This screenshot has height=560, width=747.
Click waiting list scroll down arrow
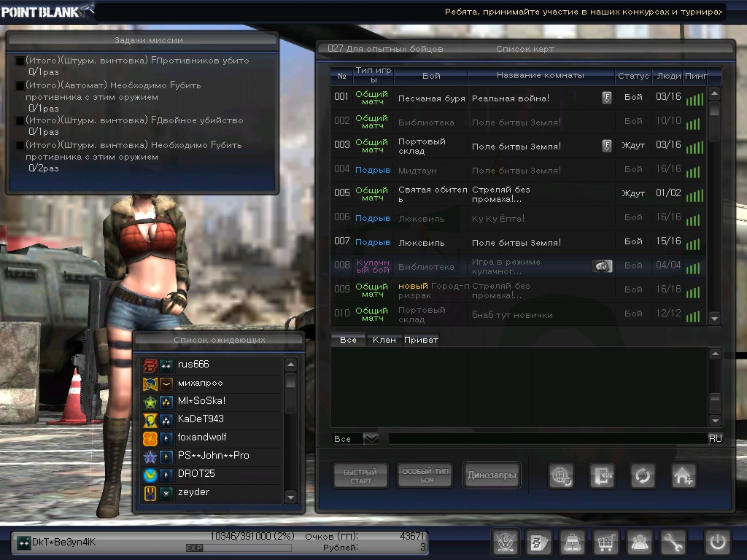pos(290,497)
